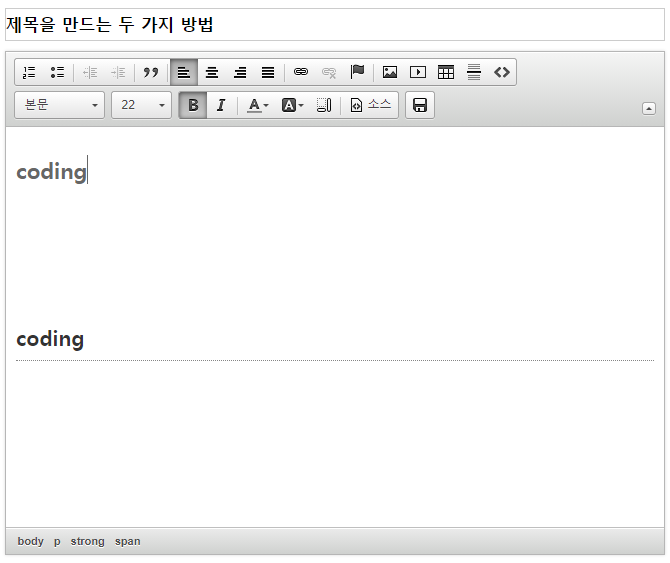
Task: Select the strong element path
Action: [87, 541]
